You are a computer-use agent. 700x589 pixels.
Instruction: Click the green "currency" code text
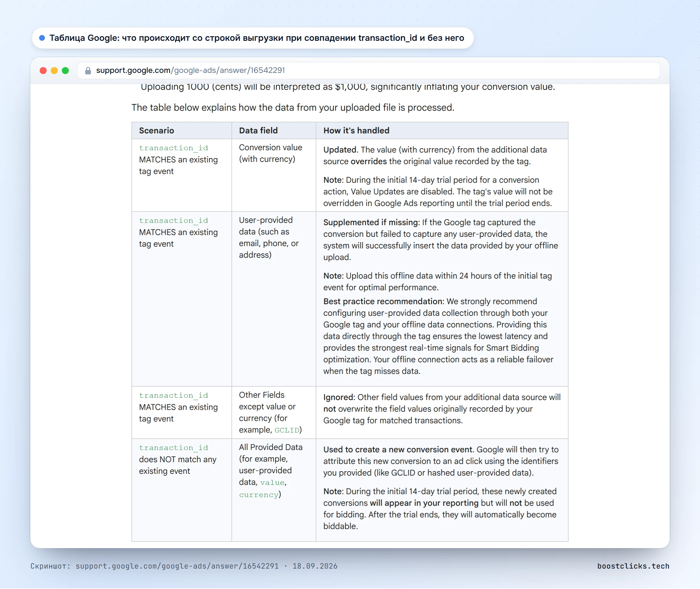(x=259, y=495)
